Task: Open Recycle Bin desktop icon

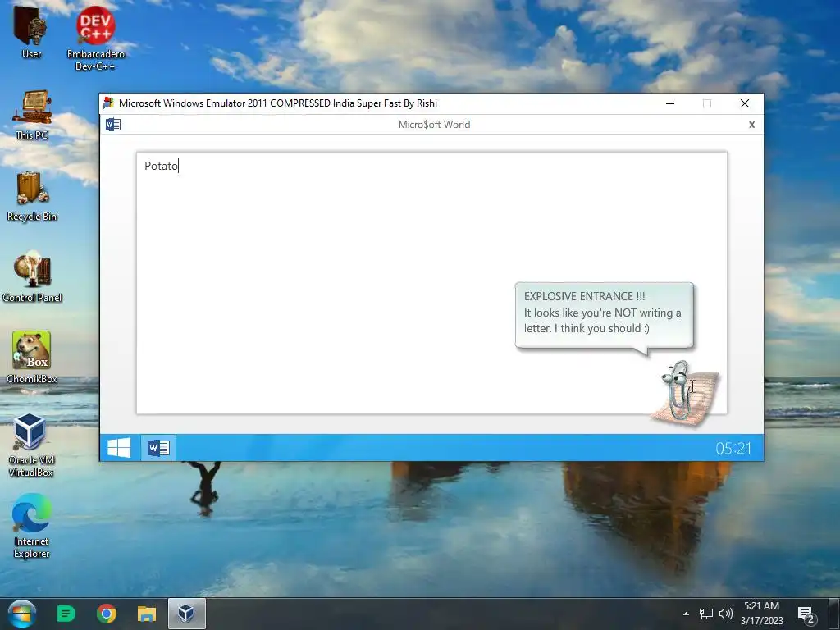Action: 32,196
